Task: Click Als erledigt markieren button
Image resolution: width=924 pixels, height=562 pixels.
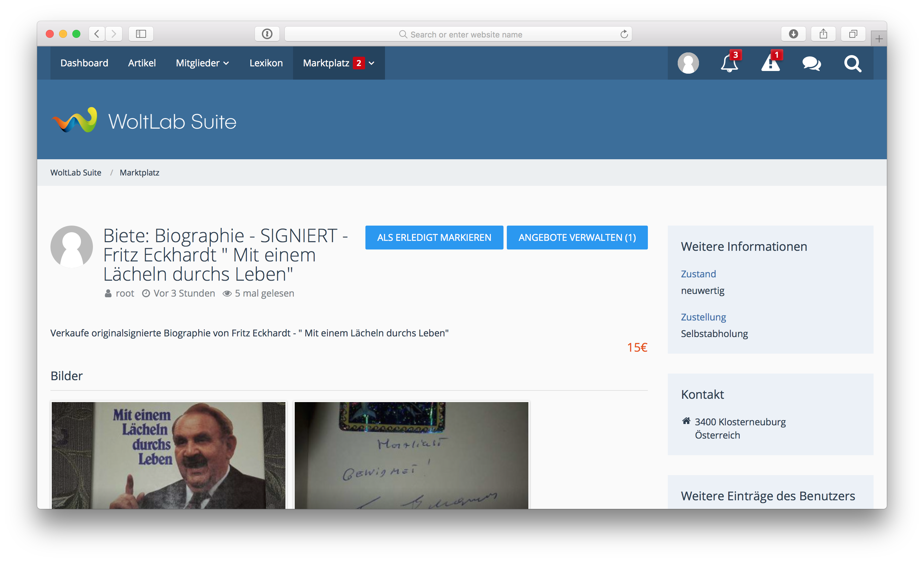Action: pos(434,237)
